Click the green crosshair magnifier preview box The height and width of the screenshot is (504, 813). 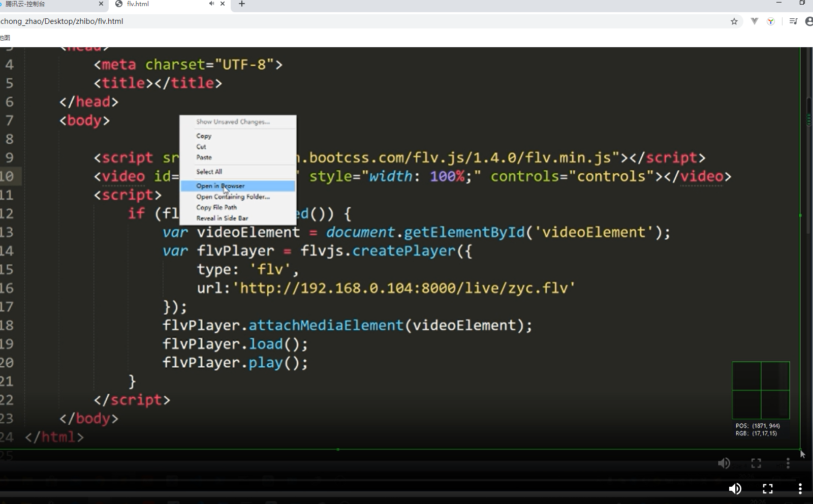761,390
